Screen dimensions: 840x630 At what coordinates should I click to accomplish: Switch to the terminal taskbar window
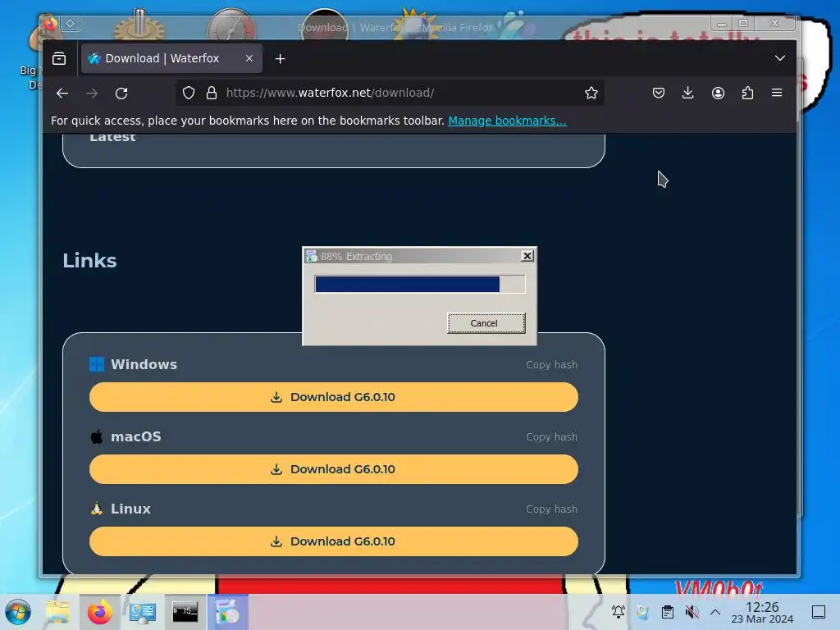[x=185, y=612]
